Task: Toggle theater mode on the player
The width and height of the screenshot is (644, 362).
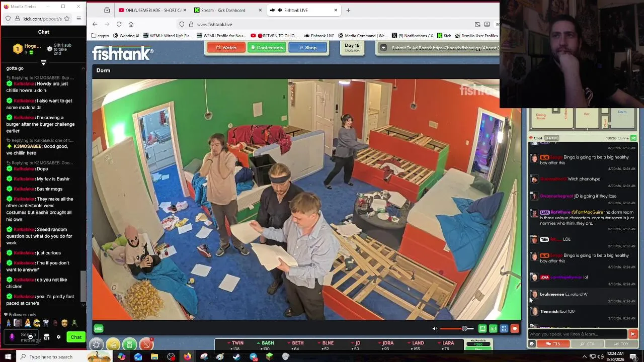Action: coord(482,329)
